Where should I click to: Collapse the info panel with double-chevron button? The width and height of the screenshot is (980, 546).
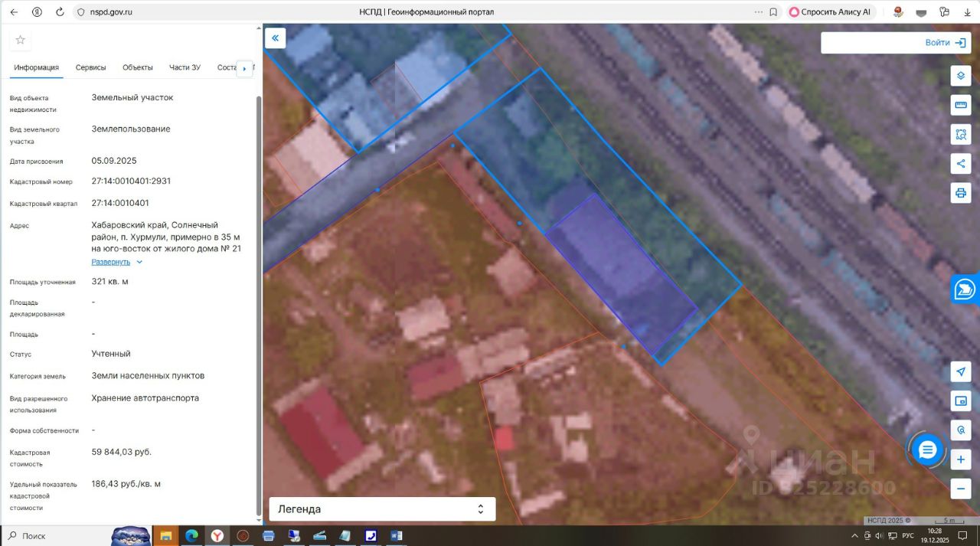tap(275, 38)
